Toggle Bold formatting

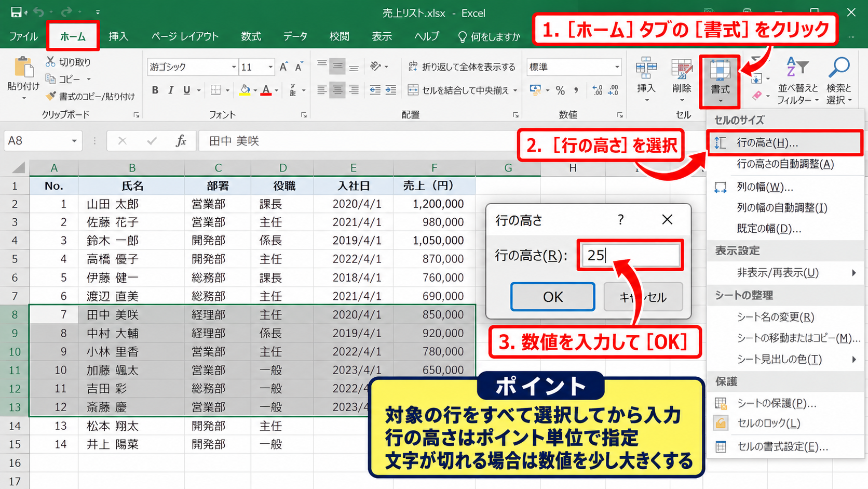[x=155, y=90]
